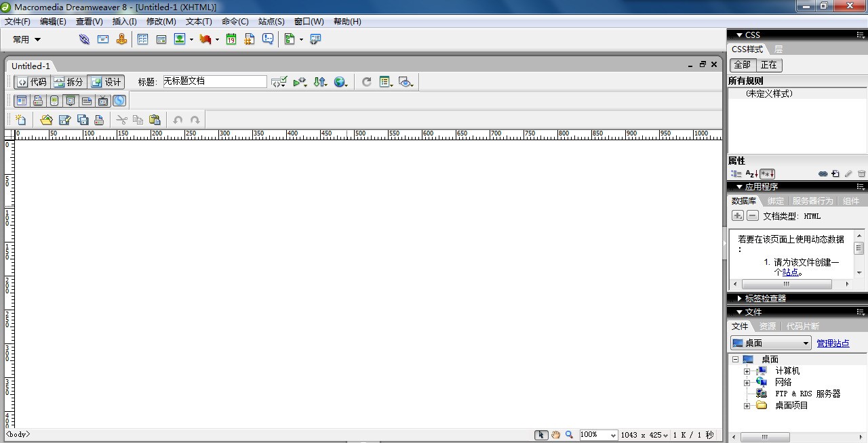Select the Hand tool in status bar
868x443 pixels.
pos(555,435)
